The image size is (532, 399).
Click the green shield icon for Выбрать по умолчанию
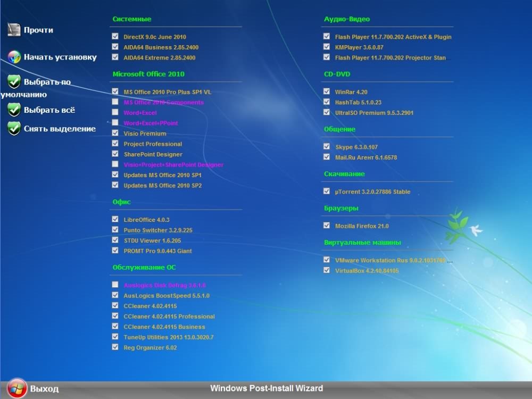pyautogui.click(x=14, y=82)
